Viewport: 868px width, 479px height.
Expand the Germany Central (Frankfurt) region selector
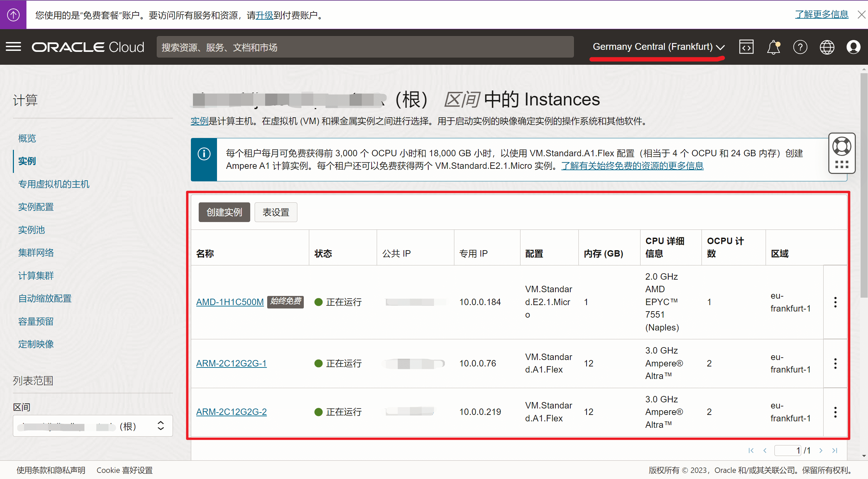point(658,47)
